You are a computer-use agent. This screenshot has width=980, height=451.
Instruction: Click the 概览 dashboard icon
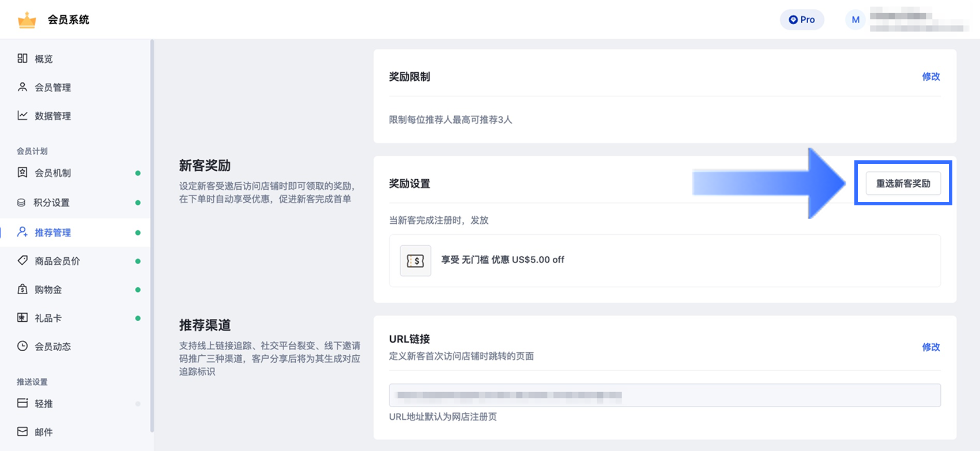point(22,58)
